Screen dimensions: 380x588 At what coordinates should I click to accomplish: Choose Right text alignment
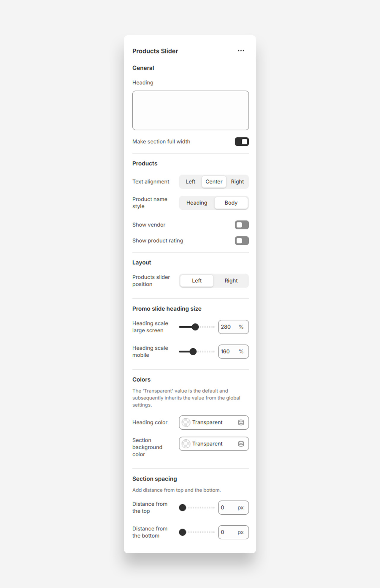pos(237,182)
